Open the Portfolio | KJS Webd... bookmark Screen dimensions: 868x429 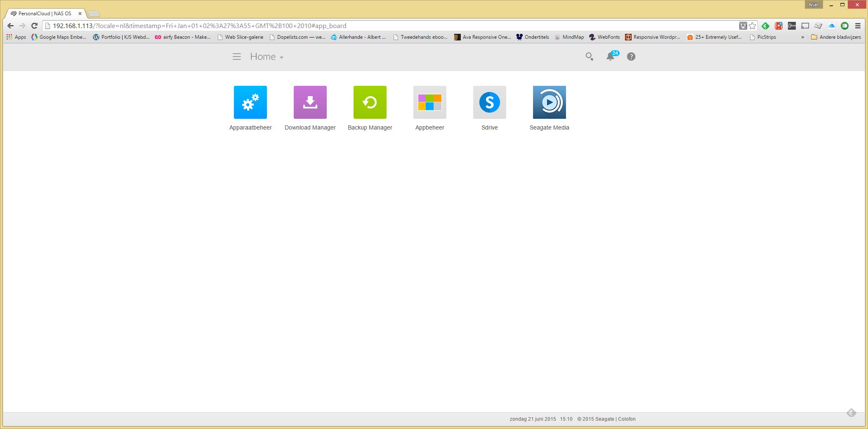(121, 37)
